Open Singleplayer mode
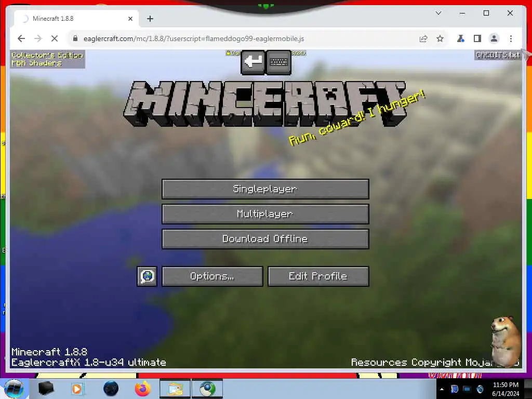 (x=265, y=189)
